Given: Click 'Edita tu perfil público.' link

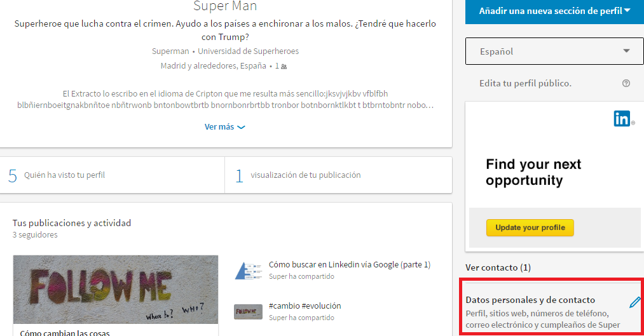Looking at the screenshot, I should pyautogui.click(x=525, y=83).
